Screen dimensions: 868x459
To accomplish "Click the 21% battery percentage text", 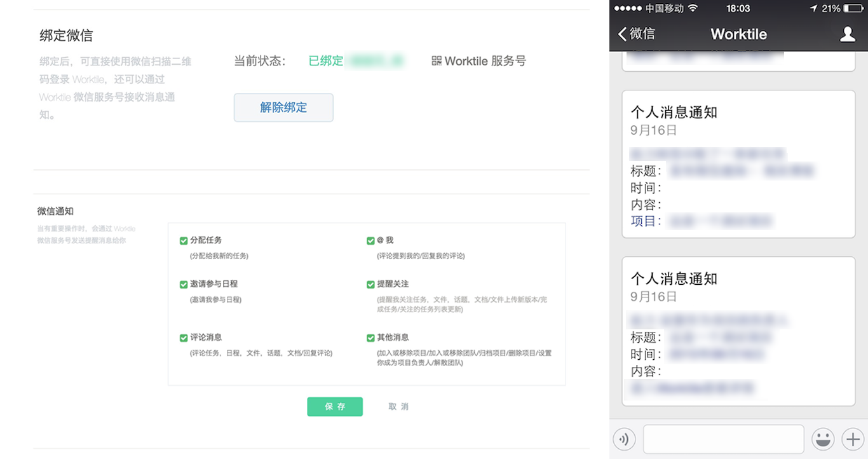I will coord(831,8).
